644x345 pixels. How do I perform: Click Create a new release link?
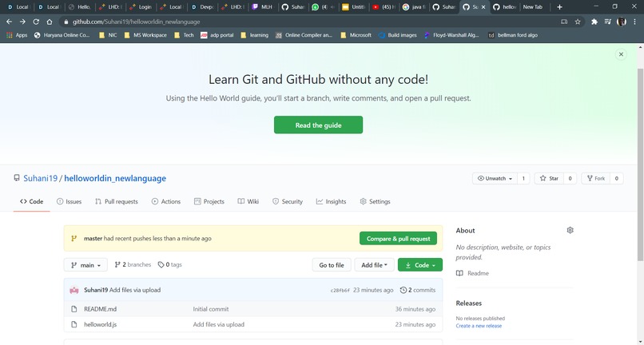click(479, 326)
